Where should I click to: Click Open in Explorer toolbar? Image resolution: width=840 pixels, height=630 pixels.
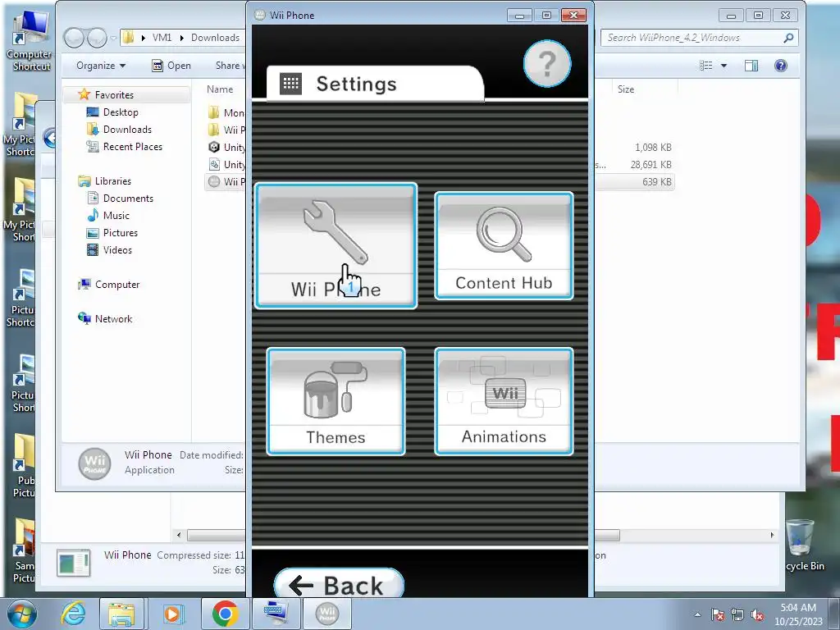(171, 66)
